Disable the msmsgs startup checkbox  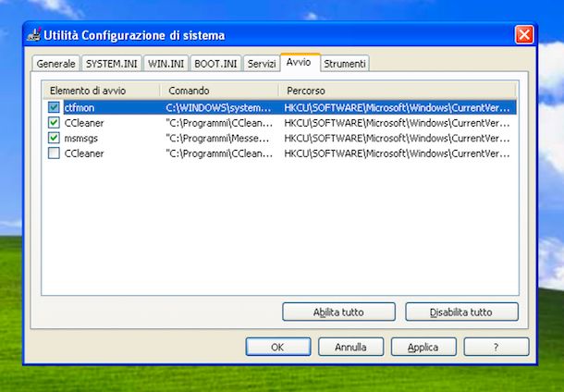tap(54, 138)
